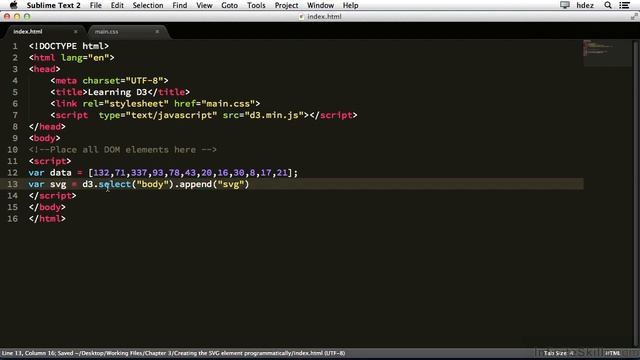Viewport: 640px width, 360px height.
Task: Click the fullscreen arrows icon in title bar
Action: [634, 16]
